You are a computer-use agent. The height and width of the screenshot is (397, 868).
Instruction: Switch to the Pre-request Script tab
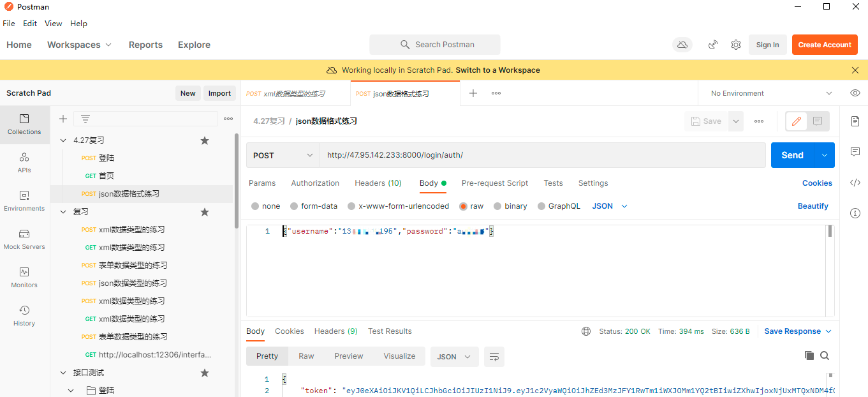click(x=495, y=183)
